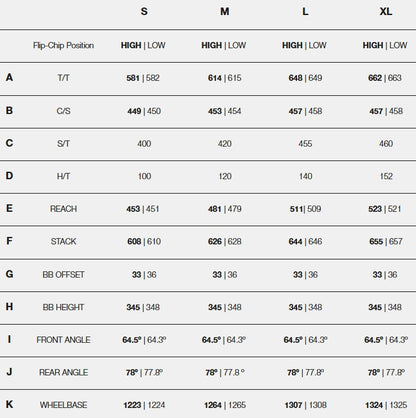
Task: Click the Flip-Chip Position label
Action: point(63,45)
